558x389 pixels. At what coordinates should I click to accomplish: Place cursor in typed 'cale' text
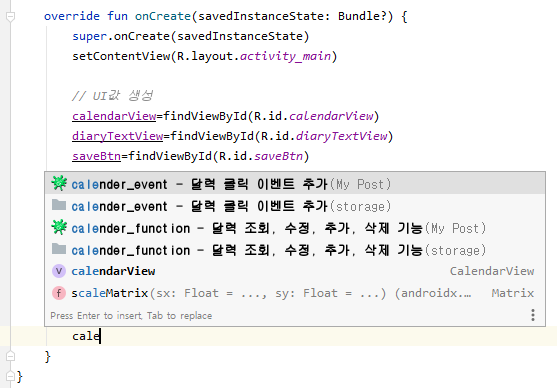point(86,336)
